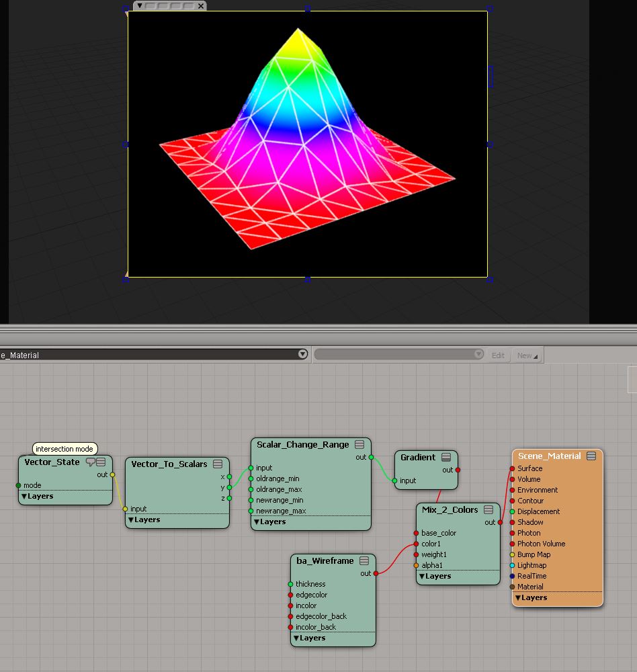
Task: Click the New button in the toolbar
Action: 527,355
